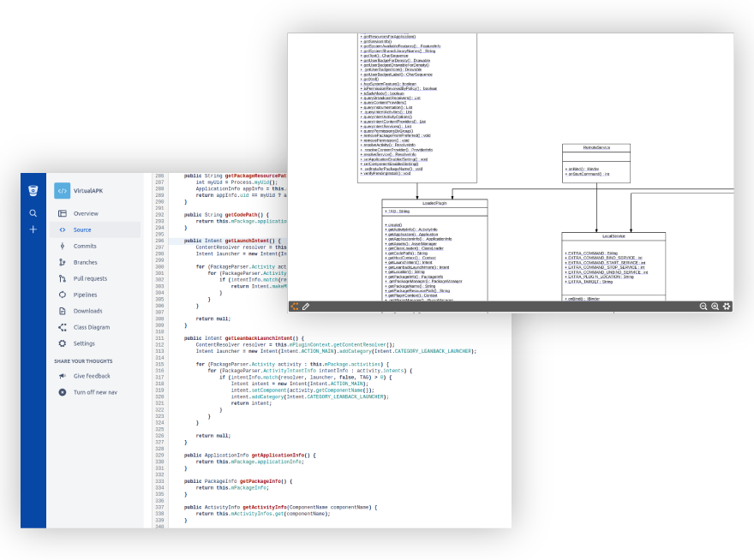Click the VirtualAPK repository avatar icon

coord(62,191)
